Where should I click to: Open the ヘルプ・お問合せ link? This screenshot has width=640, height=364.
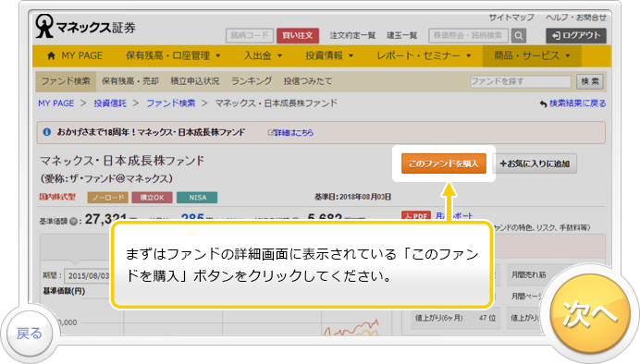click(576, 18)
